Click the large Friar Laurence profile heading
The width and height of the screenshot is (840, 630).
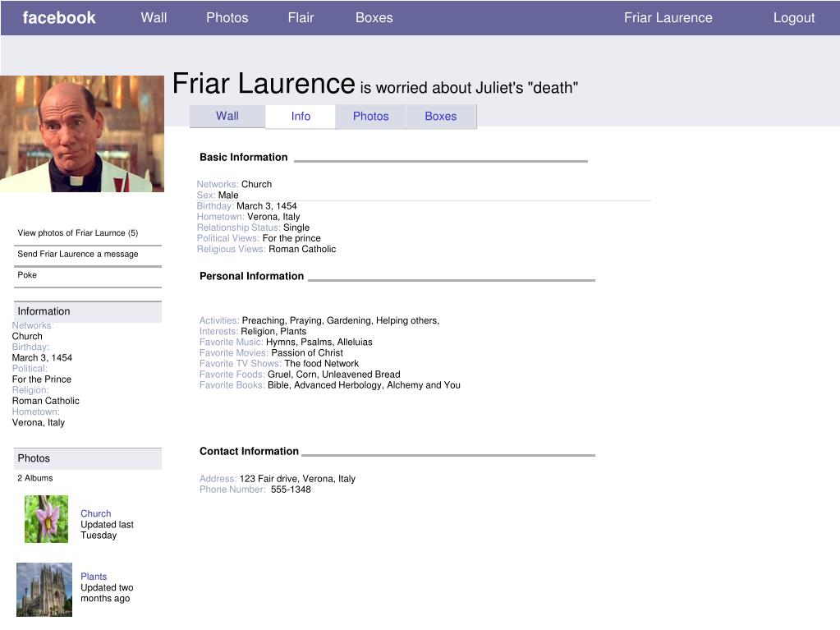(264, 84)
